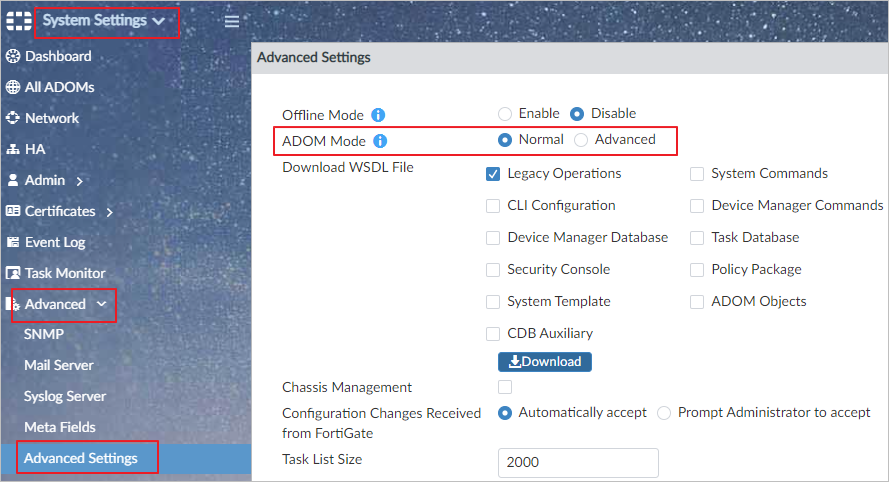Expand the Admin submenu chevron
Screen dimensions: 889x482
pos(80,181)
